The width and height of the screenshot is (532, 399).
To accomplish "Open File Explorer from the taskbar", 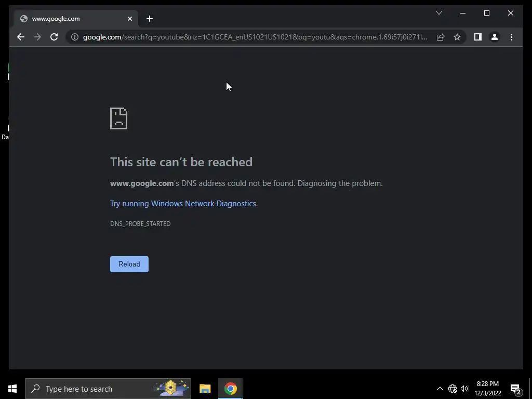I will click(205, 389).
